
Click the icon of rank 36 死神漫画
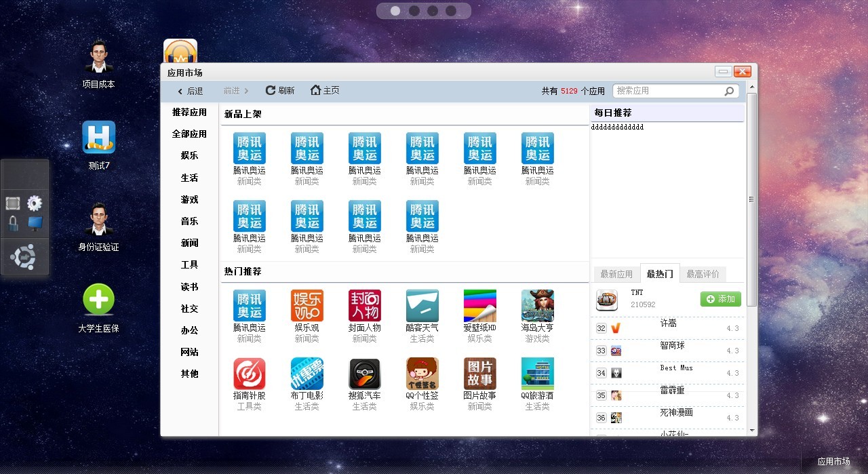[x=616, y=418]
